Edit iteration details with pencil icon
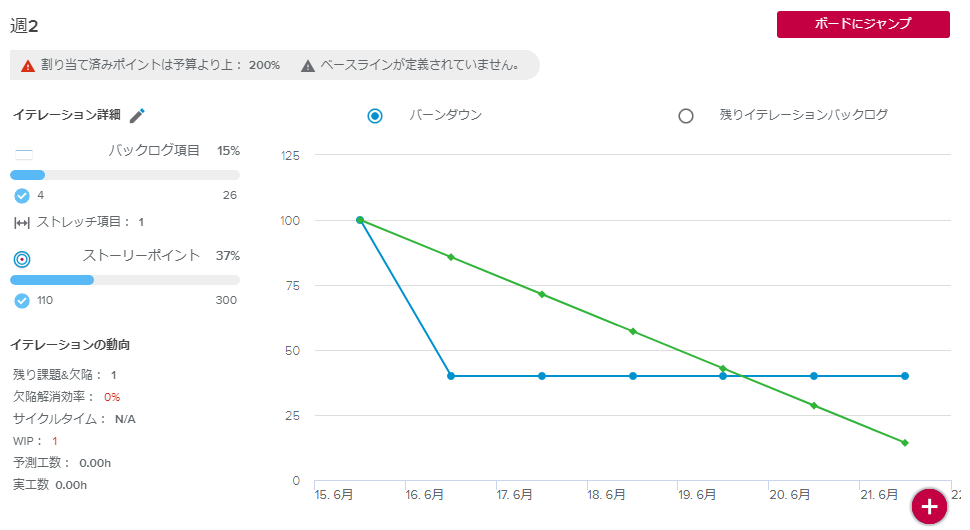 [138, 116]
